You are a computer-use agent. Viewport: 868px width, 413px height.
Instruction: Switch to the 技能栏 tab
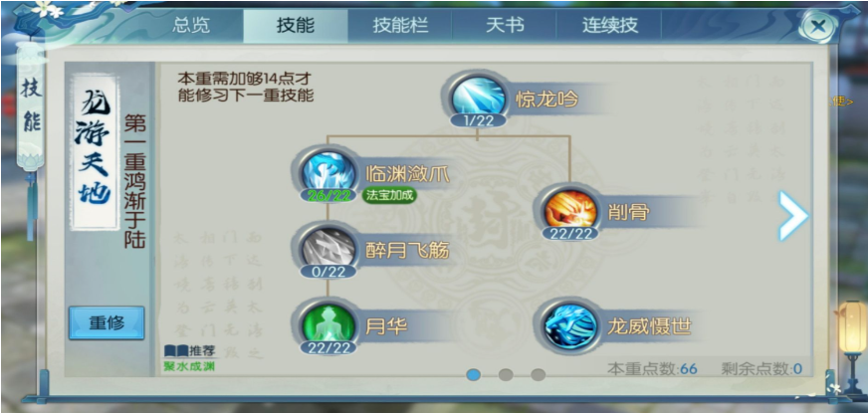click(400, 26)
